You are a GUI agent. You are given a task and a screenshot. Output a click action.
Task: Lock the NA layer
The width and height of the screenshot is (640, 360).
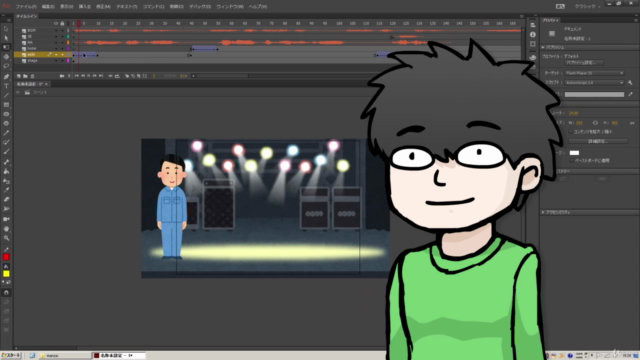click(62, 42)
